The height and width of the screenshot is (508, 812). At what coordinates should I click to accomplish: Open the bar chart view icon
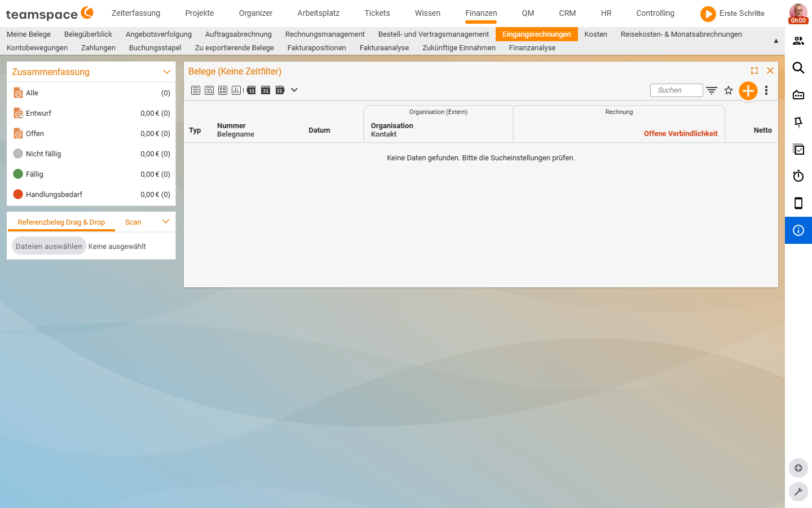click(237, 90)
